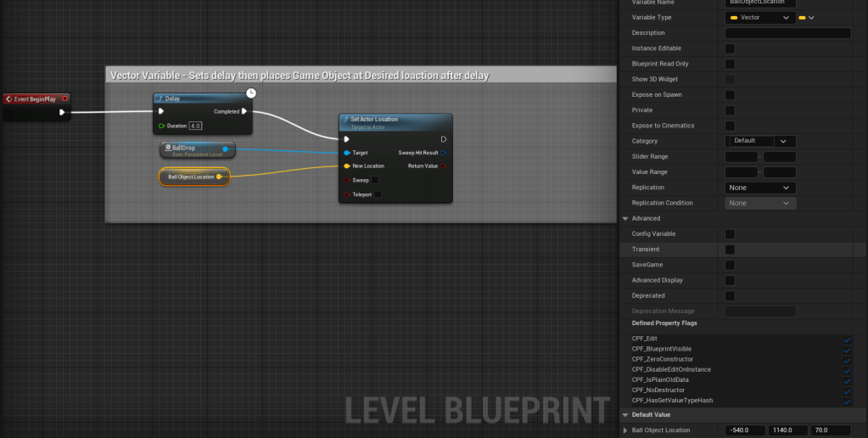
Task: Click the Ball Object Location yellow output pin
Action: click(220, 177)
